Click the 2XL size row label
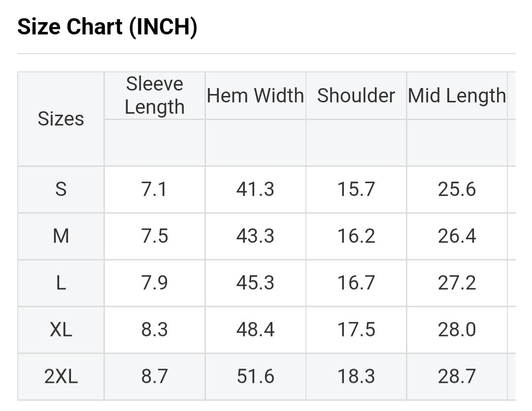The image size is (532, 411). [x=61, y=376]
